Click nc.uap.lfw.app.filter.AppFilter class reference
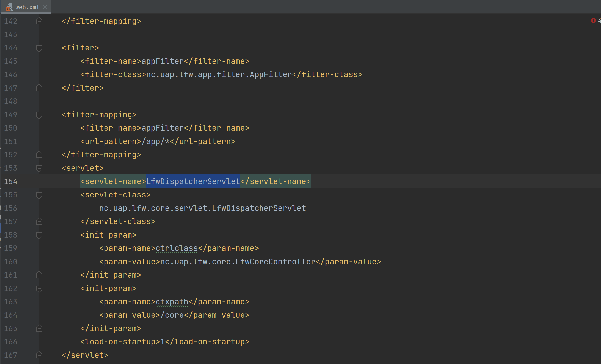 click(219, 74)
